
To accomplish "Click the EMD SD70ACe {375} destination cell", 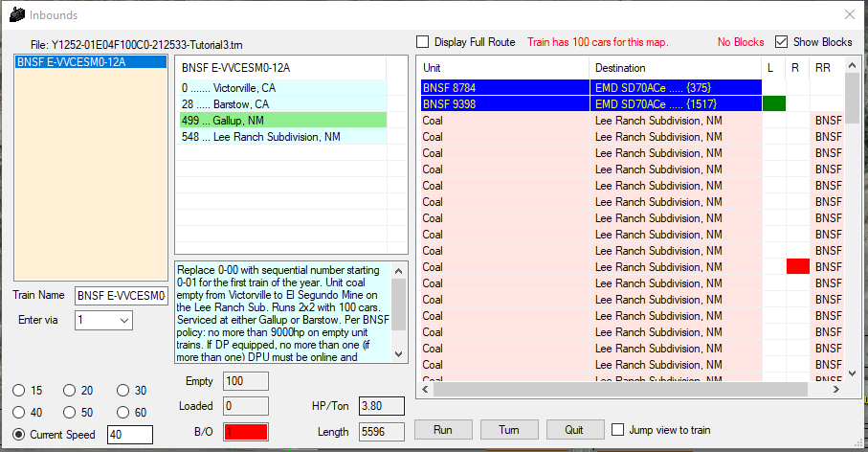I will (x=676, y=87).
